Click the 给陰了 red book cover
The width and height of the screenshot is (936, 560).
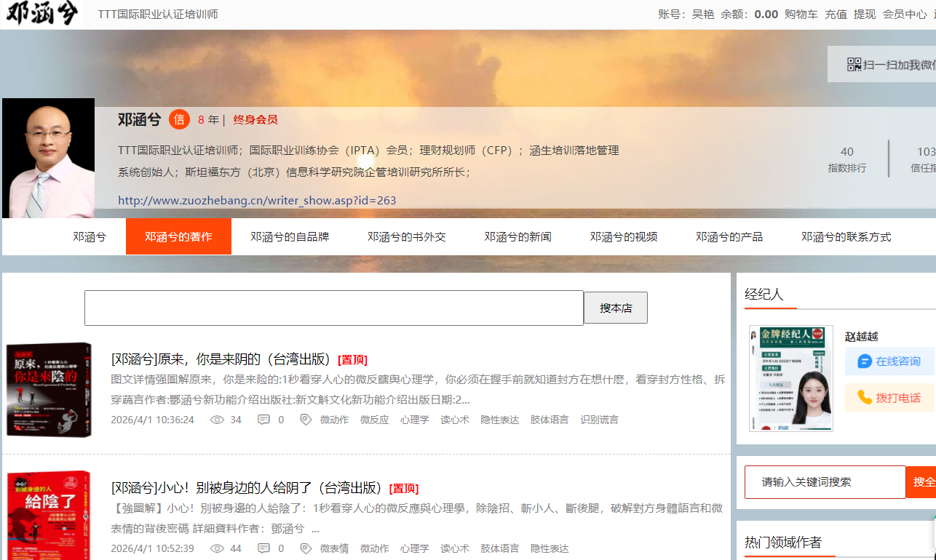[x=48, y=515]
